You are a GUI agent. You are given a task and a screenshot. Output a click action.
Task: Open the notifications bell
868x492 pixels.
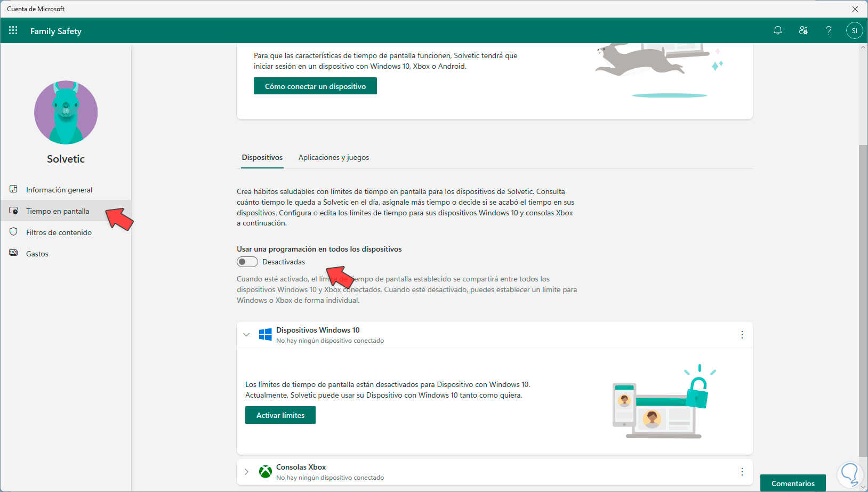pos(778,30)
